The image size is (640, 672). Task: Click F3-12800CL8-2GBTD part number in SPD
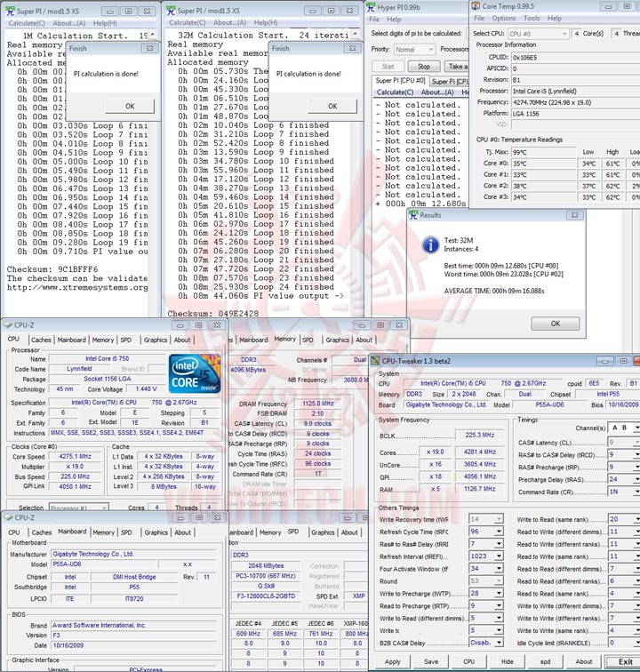point(266,596)
